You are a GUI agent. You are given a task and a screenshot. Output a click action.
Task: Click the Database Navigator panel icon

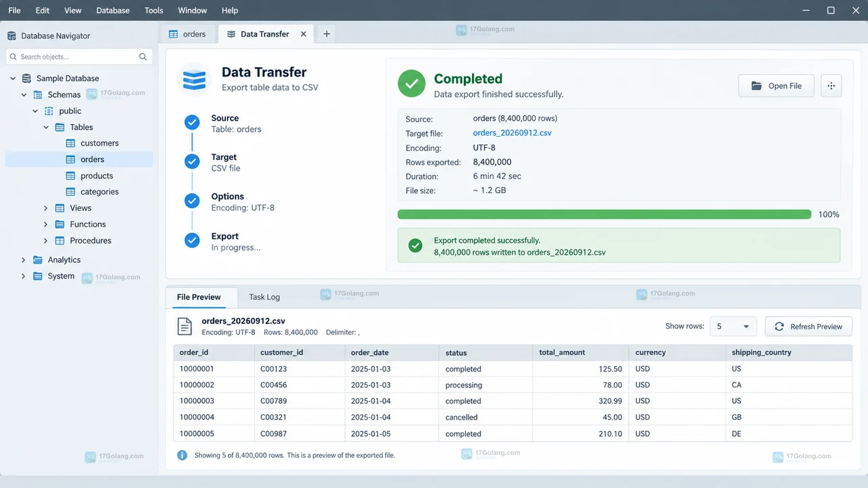click(12, 36)
